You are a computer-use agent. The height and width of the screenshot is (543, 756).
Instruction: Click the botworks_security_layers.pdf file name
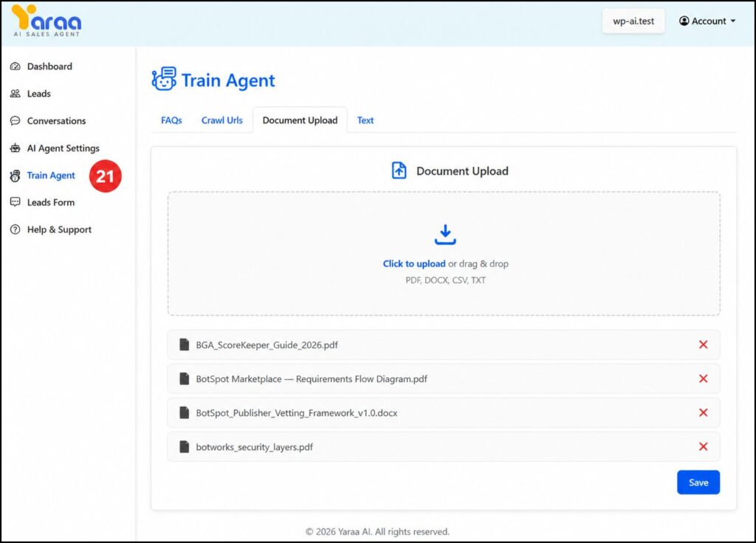coord(254,447)
